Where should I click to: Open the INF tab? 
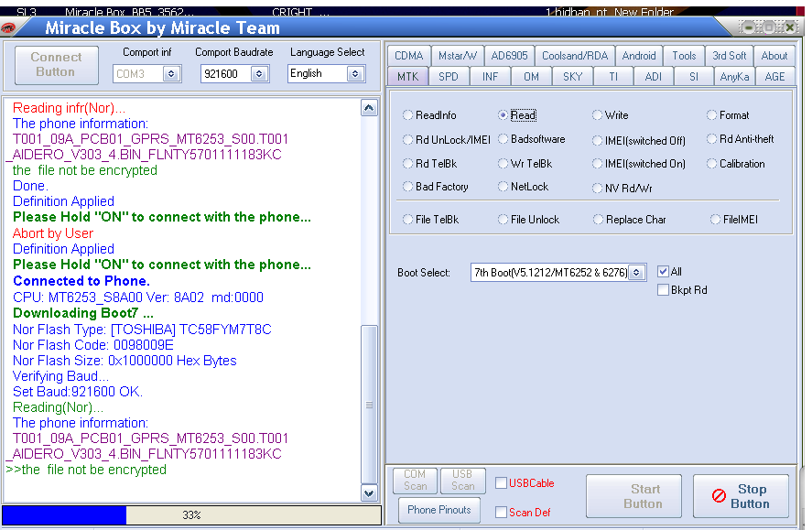pos(490,77)
